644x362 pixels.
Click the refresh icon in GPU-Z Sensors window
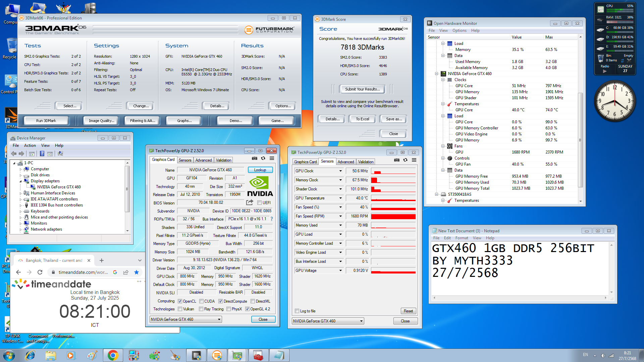click(406, 160)
